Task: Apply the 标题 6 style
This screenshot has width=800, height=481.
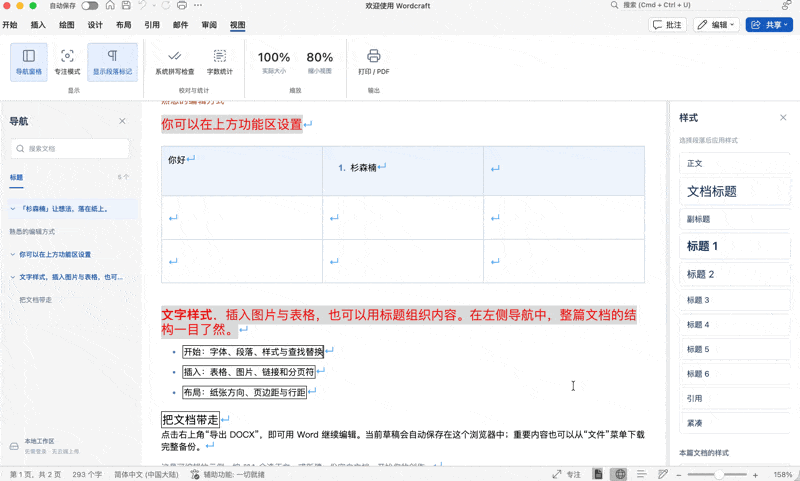Action: [735, 374]
